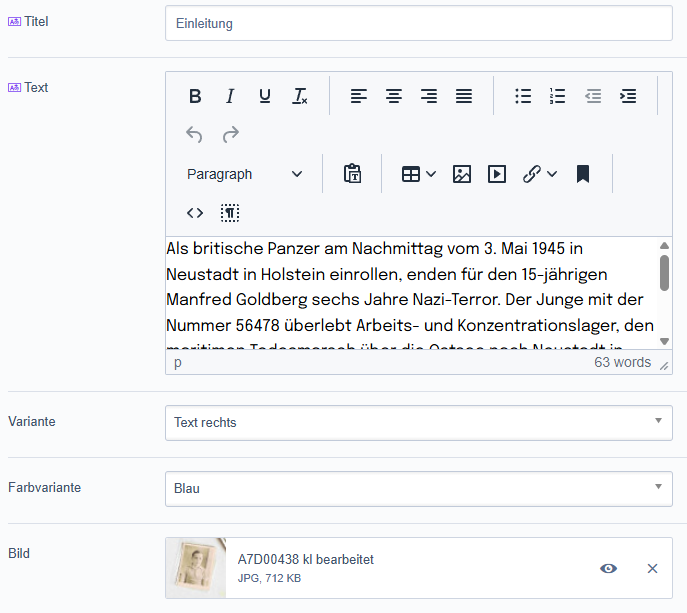The height and width of the screenshot is (613, 687).
Task: Insert media via the play icon
Action: pos(496,174)
